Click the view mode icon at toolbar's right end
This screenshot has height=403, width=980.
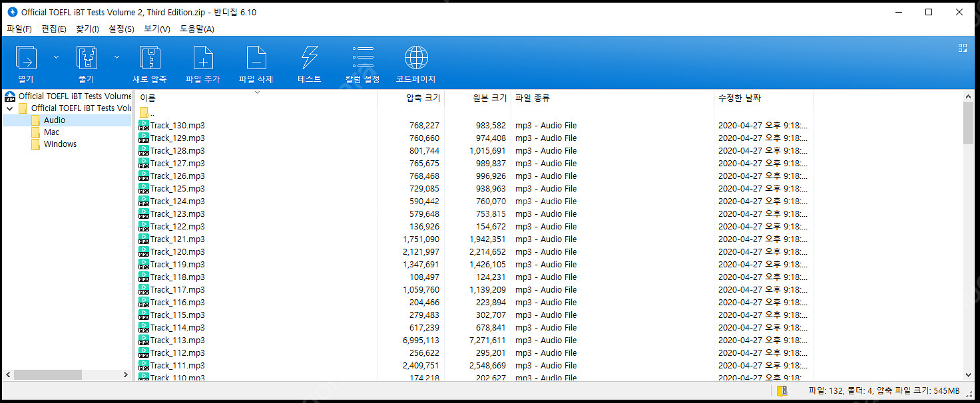tap(962, 48)
